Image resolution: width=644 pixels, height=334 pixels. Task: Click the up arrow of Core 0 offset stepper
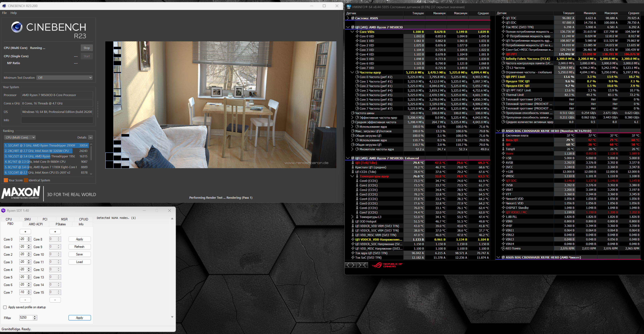pos(29,238)
